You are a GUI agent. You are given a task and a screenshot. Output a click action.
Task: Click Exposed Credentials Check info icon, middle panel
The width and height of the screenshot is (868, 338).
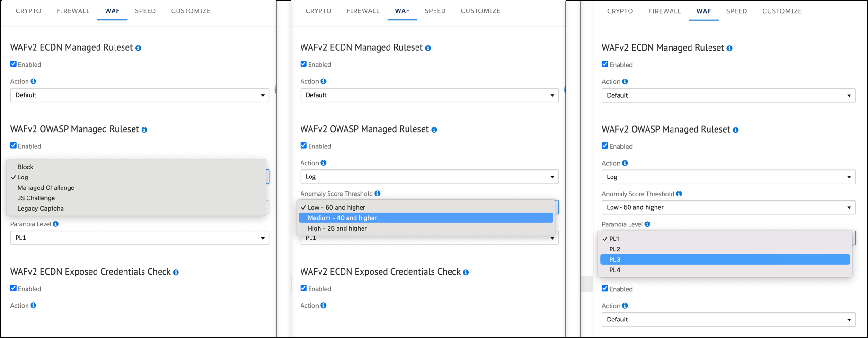pos(466,272)
